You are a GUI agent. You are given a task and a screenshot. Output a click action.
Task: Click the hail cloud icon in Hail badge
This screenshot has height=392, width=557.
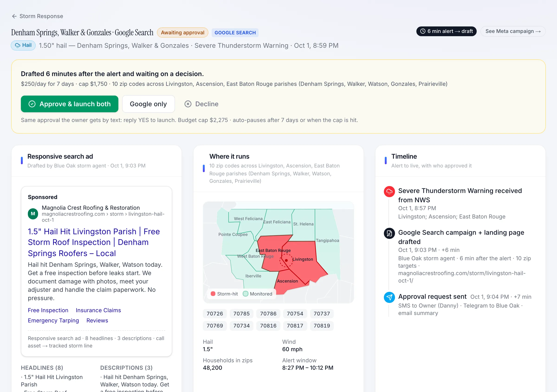click(18, 45)
